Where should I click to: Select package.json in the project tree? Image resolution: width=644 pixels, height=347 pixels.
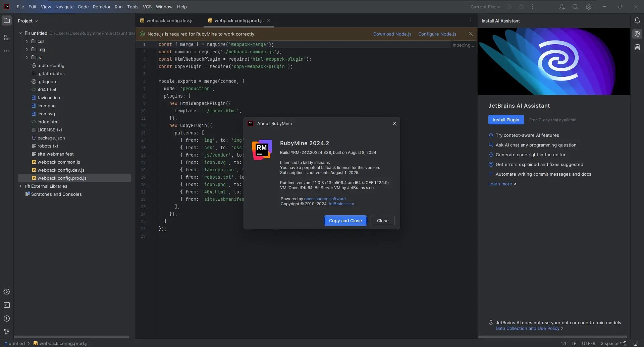pyautogui.click(x=51, y=138)
